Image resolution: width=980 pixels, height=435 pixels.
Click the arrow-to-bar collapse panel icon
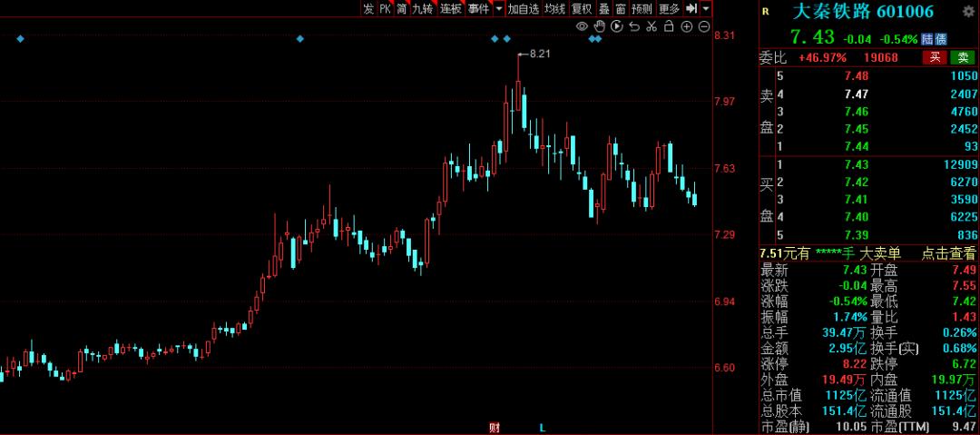click(x=691, y=8)
